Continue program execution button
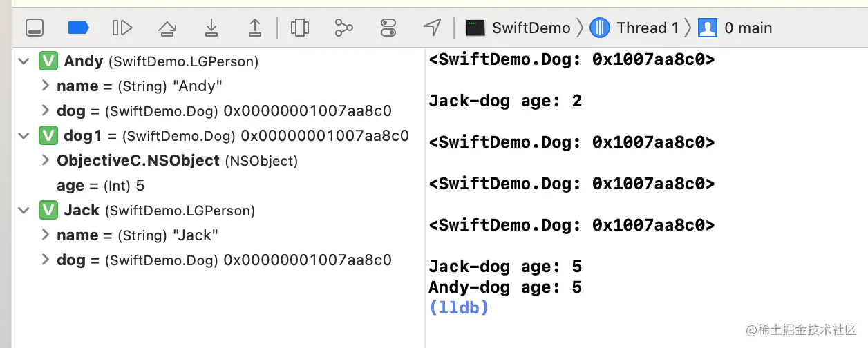Screen dimensions: 868x348 pyautogui.click(x=122, y=28)
